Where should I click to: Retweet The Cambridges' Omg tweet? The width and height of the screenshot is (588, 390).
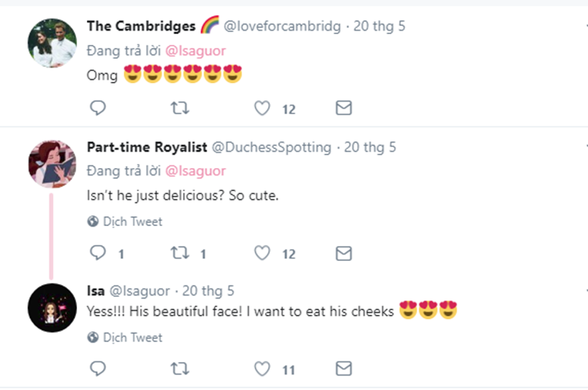pos(180,108)
